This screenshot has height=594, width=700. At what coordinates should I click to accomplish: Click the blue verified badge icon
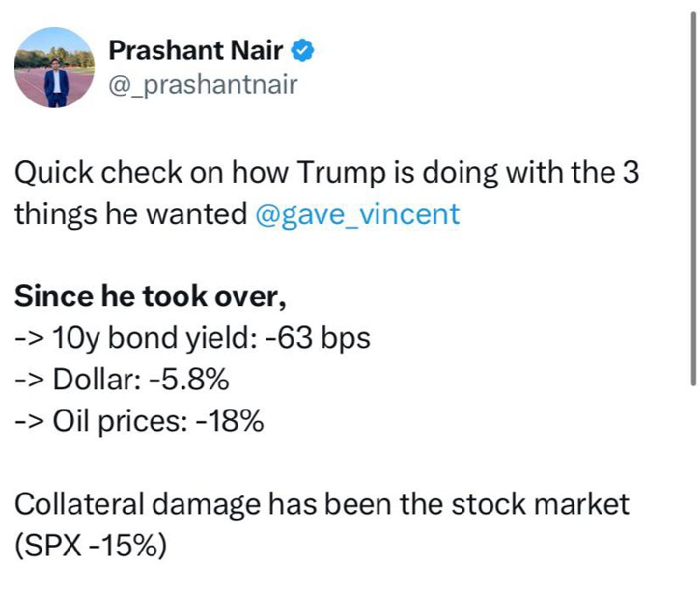tap(303, 51)
